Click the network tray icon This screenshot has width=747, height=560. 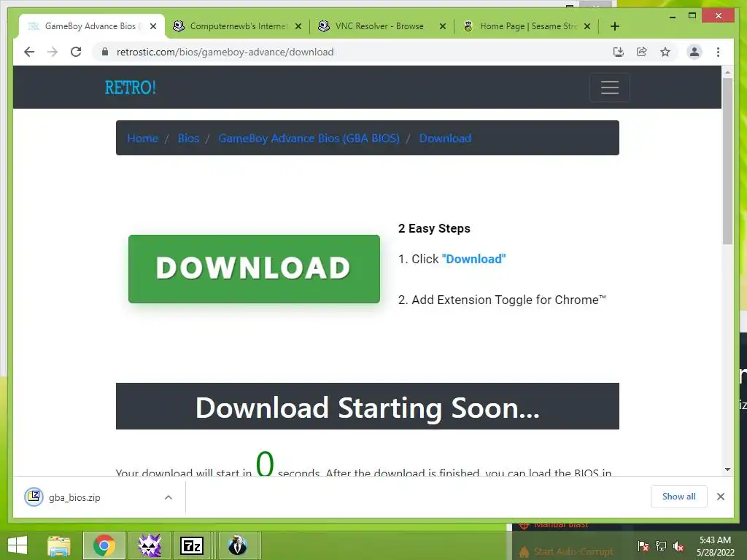[x=661, y=546]
